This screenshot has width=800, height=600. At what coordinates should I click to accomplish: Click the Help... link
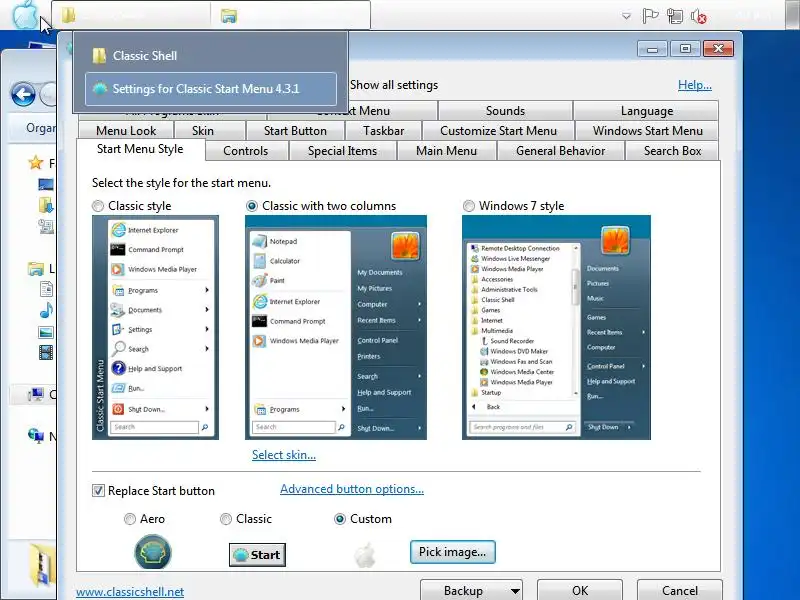pos(694,85)
